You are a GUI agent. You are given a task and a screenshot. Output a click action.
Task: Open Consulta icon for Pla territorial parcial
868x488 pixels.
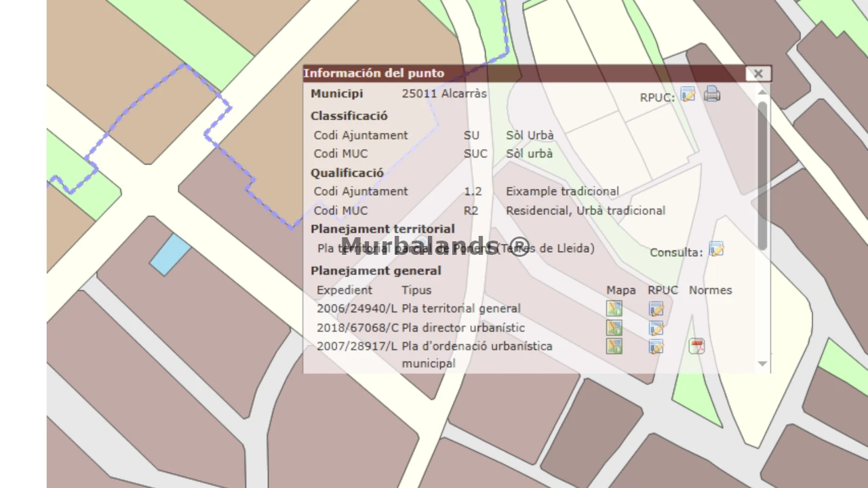[x=716, y=249]
